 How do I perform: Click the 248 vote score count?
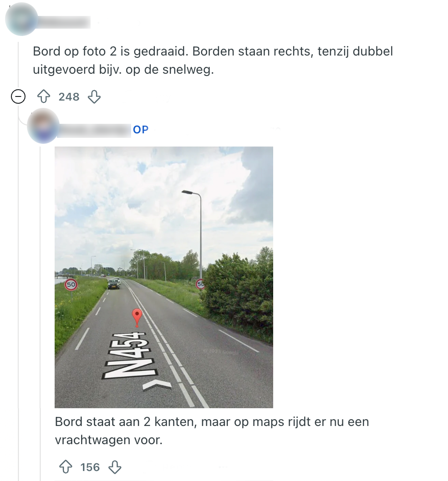(69, 97)
